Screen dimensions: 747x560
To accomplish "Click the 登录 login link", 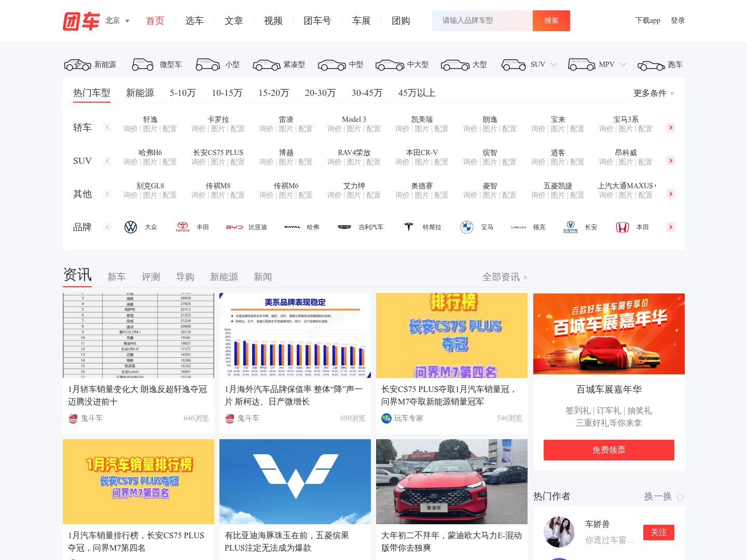I will coord(677,21).
